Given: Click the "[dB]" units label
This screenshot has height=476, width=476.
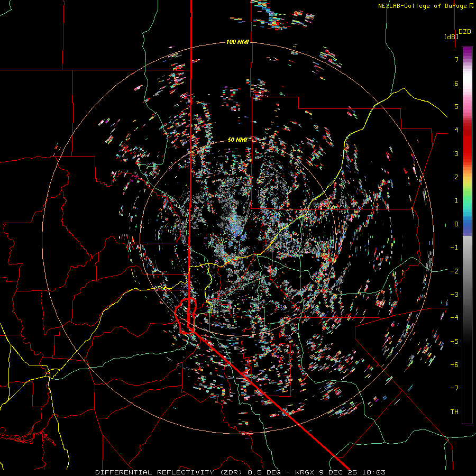Looking at the screenshot, I should click(451, 36).
